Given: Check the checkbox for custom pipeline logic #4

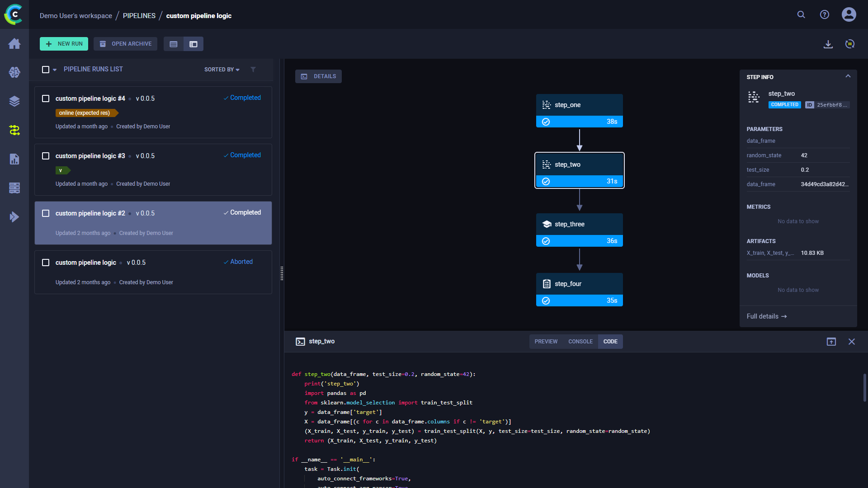Looking at the screenshot, I should point(45,98).
